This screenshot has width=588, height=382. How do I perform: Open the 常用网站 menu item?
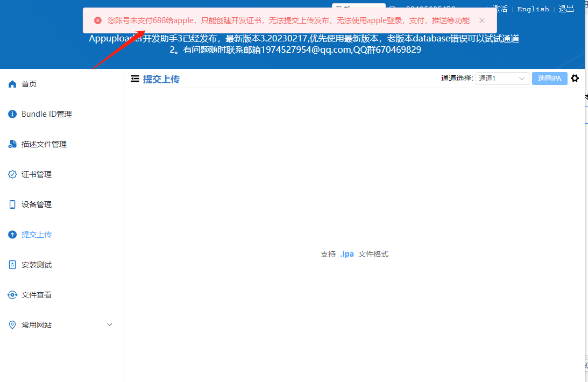(x=37, y=325)
